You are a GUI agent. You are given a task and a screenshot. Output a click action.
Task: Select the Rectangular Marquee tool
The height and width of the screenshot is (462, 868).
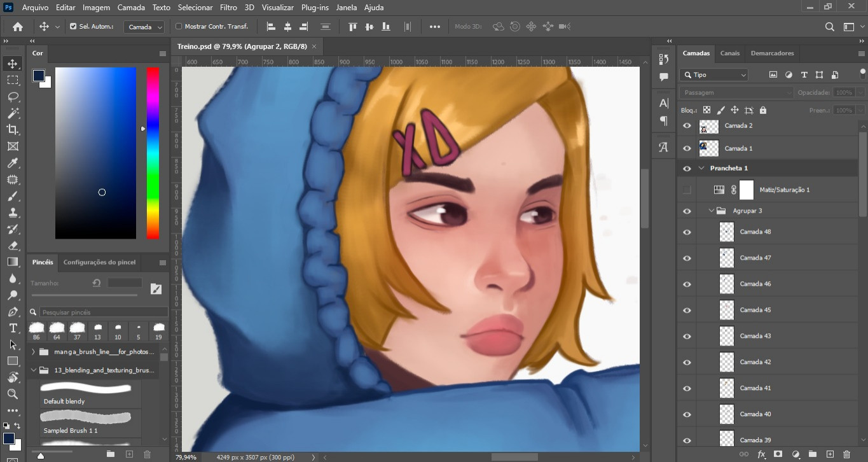pyautogui.click(x=13, y=80)
